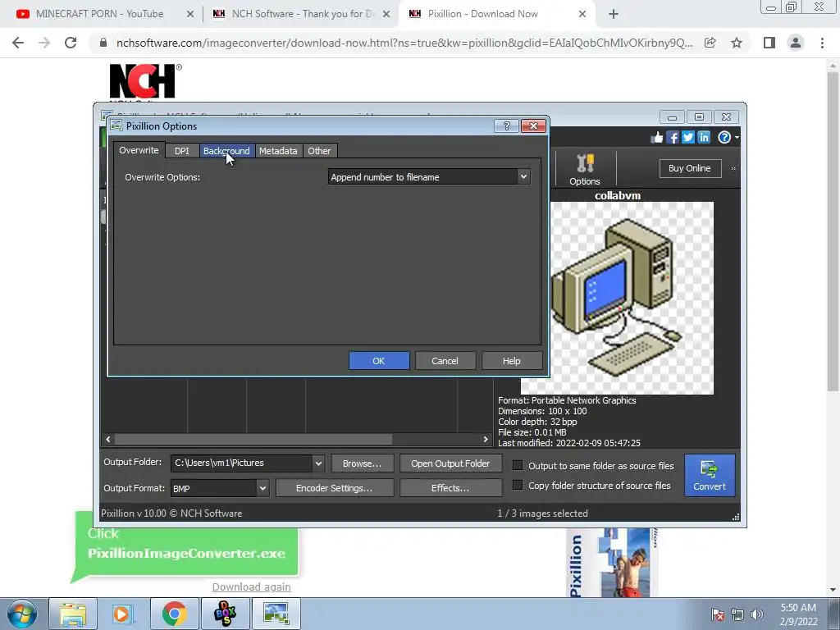Click the question mark help icon in dialog title
Screen dimensions: 840x630
(506, 126)
